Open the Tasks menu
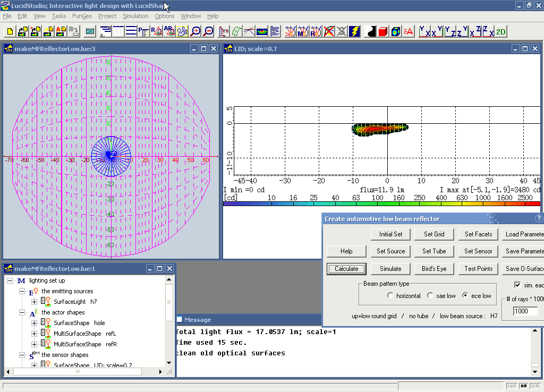Image resolution: width=544 pixels, height=392 pixels. (58, 16)
